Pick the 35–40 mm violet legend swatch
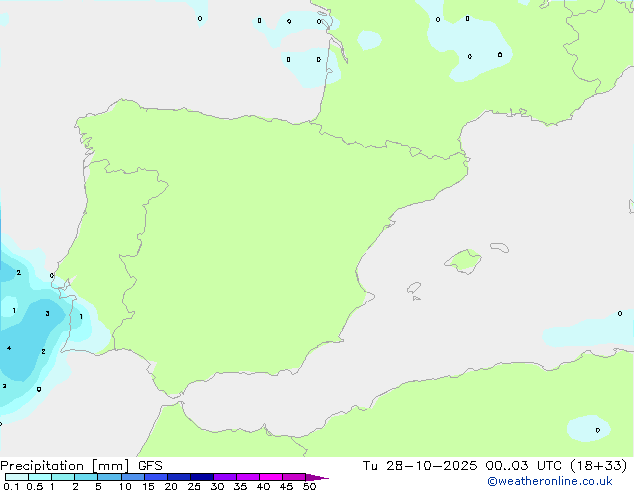Screen dimensions: 634x490 pos(247,477)
